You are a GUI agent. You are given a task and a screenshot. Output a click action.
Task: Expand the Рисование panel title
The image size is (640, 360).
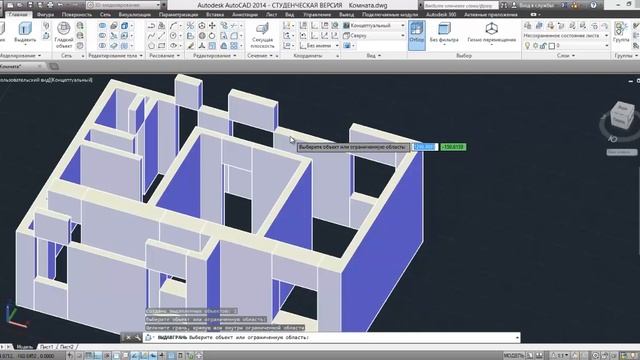coord(164,56)
